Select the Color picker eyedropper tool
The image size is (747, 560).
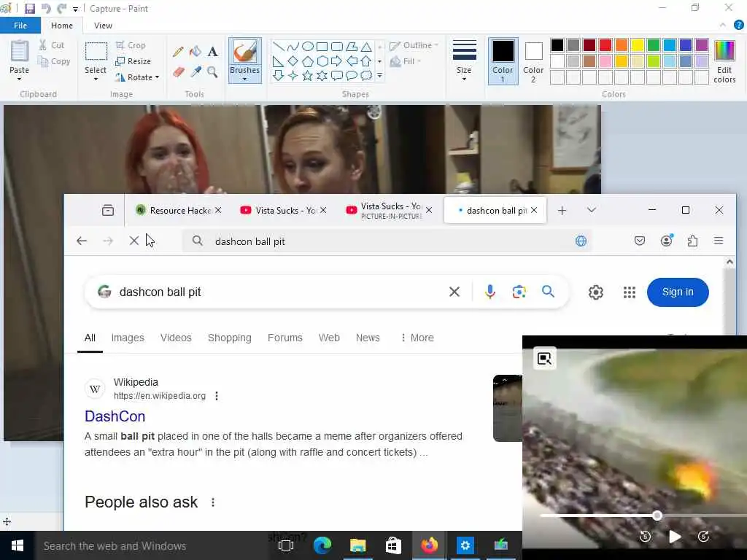coord(196,72)
